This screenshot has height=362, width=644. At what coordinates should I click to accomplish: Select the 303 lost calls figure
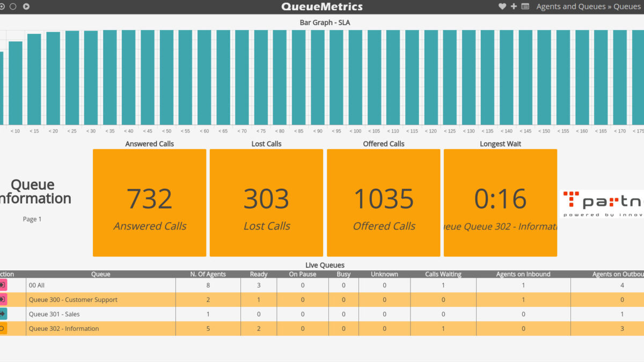point(266,198)
